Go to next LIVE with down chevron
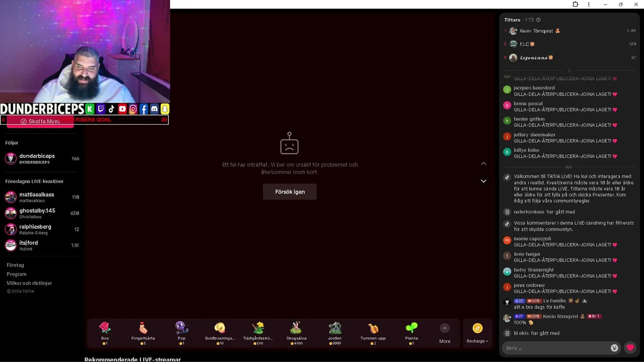Image resolution: width=644 pixels, height=362 pixels. coord(484,181)
